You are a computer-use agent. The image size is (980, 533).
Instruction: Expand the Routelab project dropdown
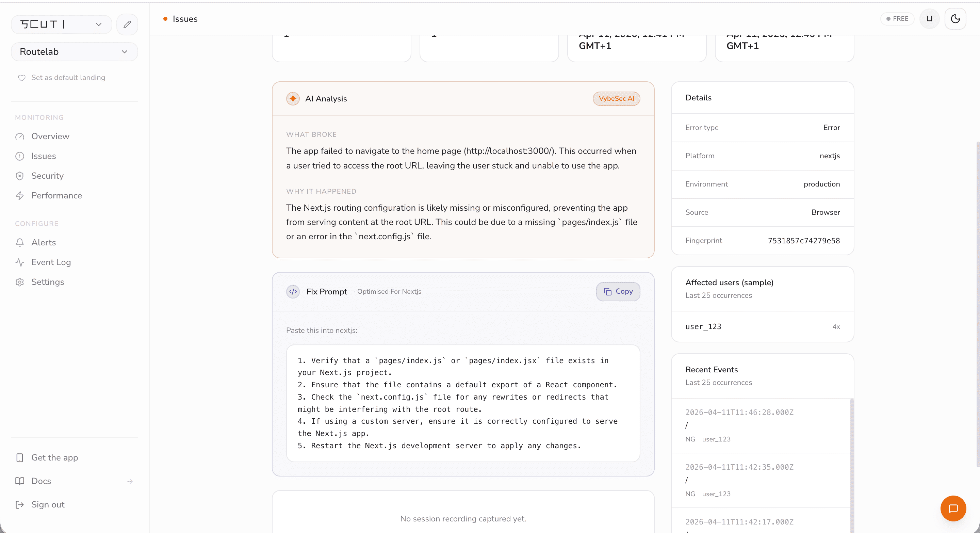[x=74, y=52]
